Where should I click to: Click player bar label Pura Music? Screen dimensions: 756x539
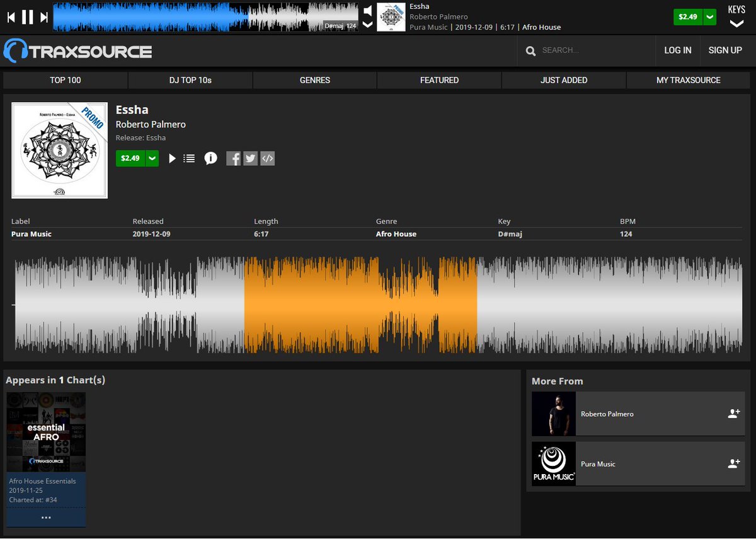[428, 27]
